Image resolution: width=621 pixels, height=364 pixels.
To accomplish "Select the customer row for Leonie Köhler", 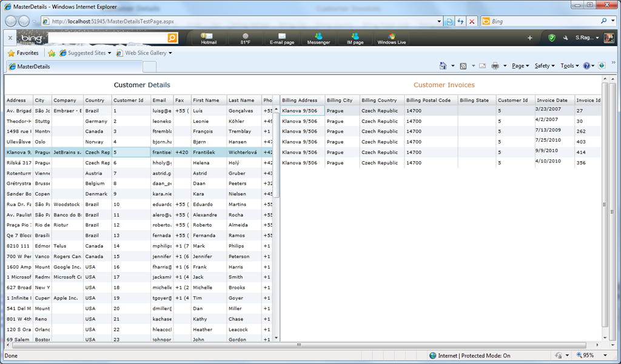I will [x=139, y=121].
